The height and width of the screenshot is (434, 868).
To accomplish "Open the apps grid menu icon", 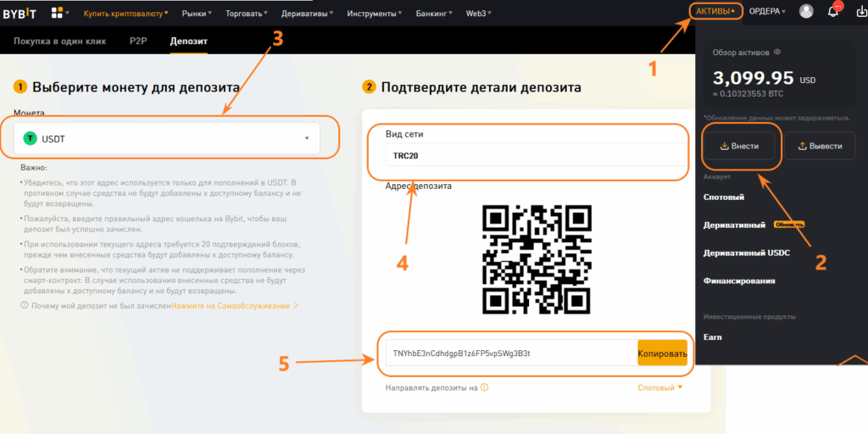I will (58, 13).
